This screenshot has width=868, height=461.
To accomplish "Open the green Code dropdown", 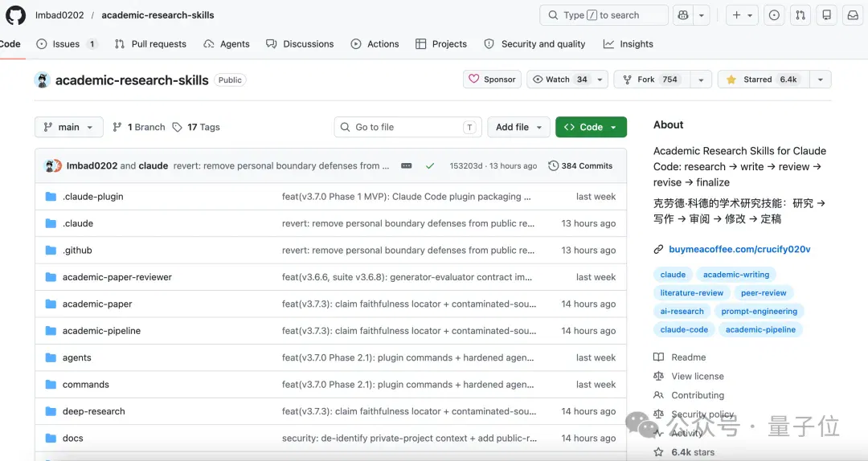I will (591, 127).
